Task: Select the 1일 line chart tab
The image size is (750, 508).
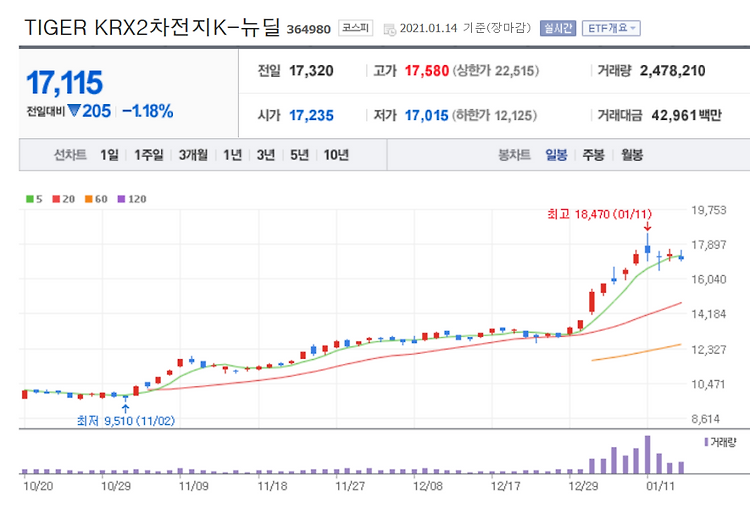Action: 109,155
